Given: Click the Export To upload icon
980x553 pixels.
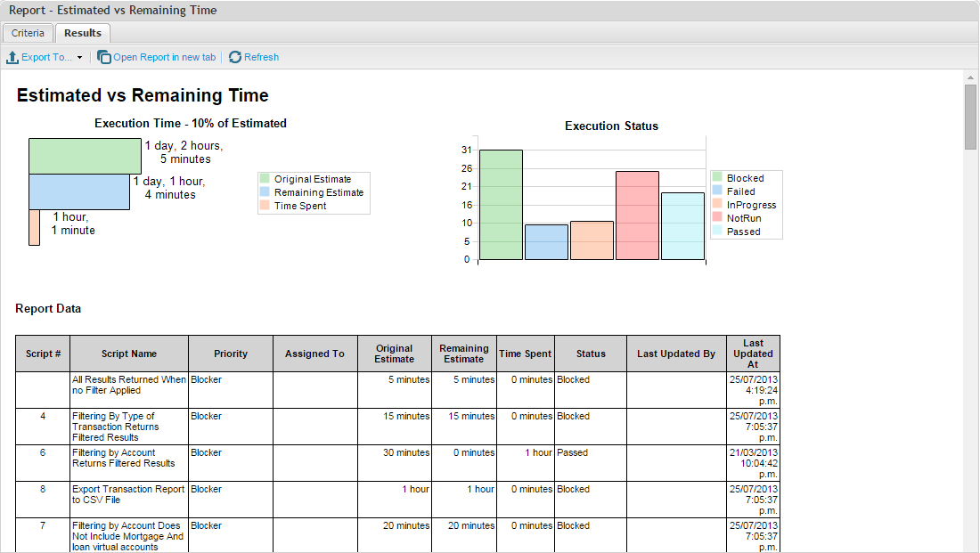Looking at the screenshot, I should point(12,57).
